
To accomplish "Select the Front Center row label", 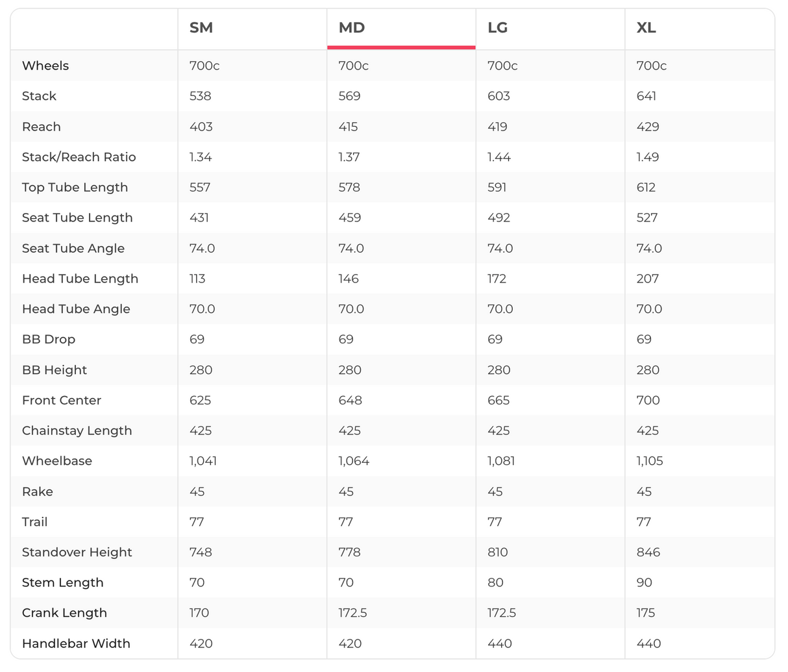I will 62,401.
